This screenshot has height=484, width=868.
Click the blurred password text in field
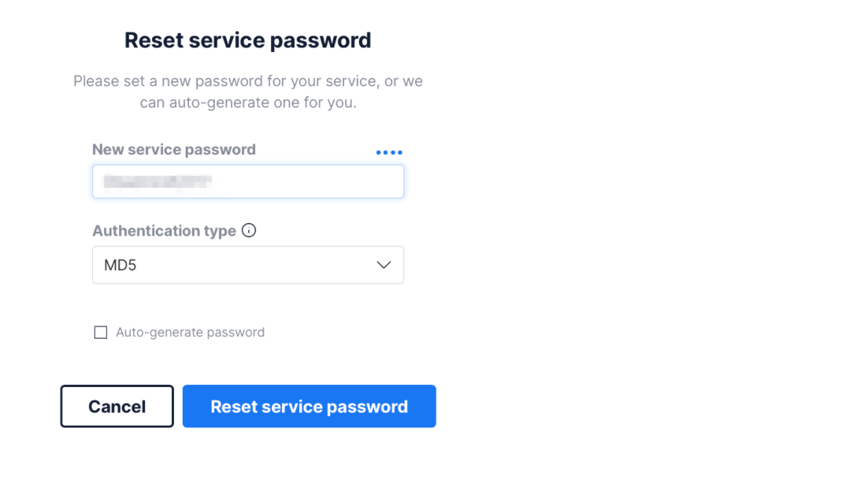(x=158, y=182)
